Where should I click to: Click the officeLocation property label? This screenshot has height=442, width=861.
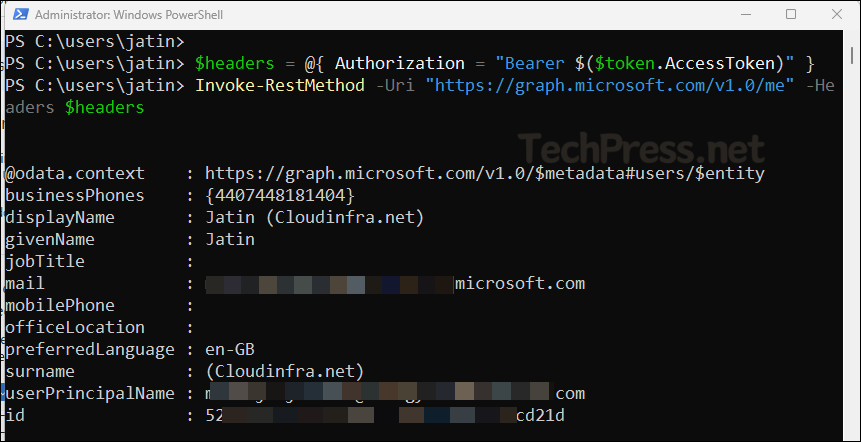75,328
